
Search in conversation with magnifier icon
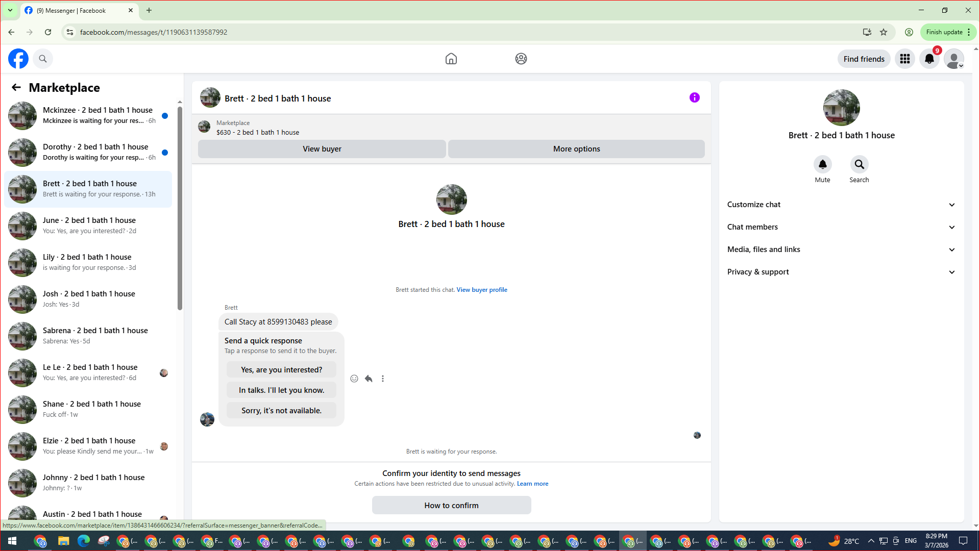(x=859, y=164)
